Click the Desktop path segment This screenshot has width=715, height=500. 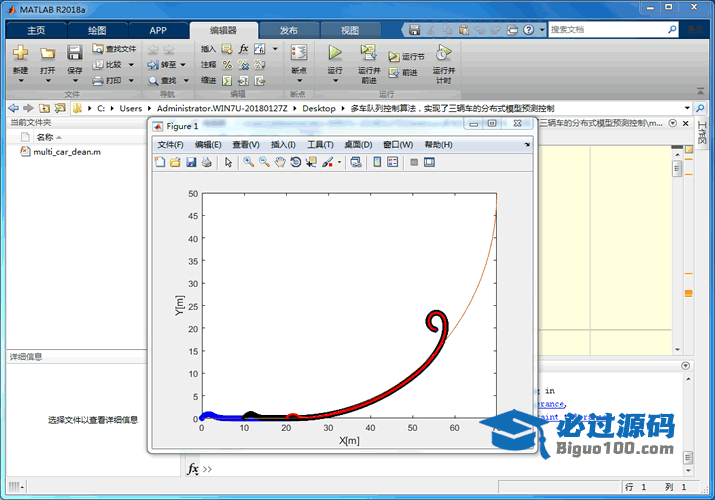pos(319,108)
